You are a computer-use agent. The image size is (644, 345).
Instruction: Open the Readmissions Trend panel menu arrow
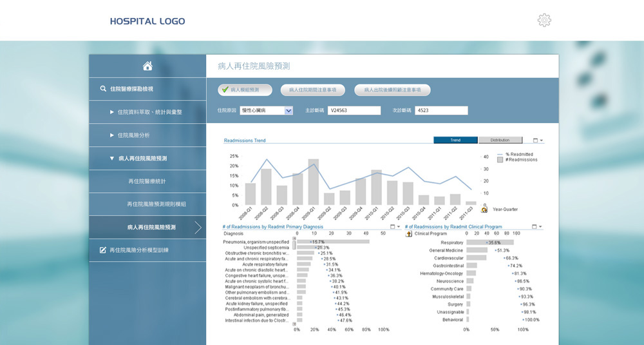tap(542, 141)
